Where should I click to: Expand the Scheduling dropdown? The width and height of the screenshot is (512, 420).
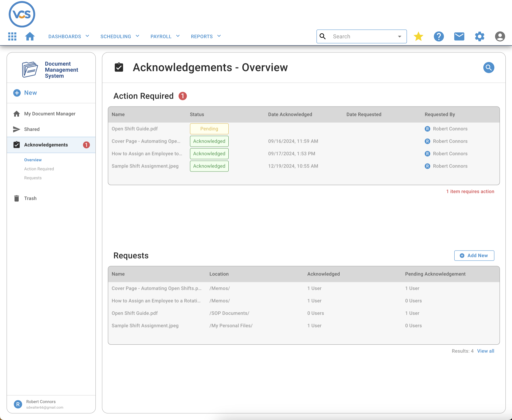[119, 36]
